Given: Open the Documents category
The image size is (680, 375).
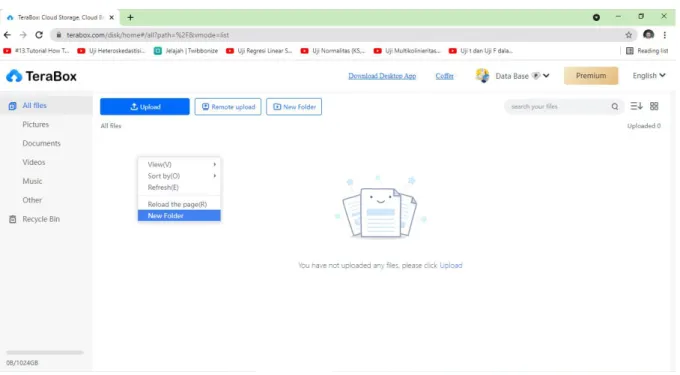Looking at the screenshot, I should [42, 143].
